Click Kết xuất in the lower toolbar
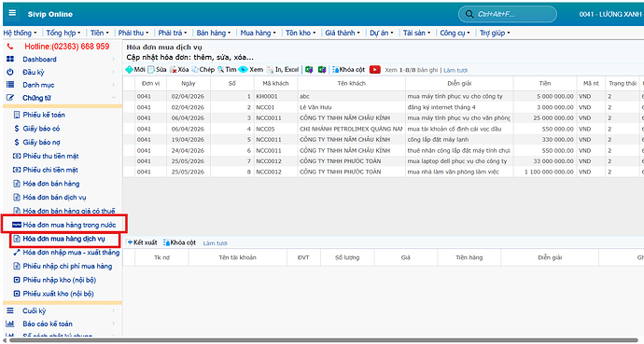 click(142, 242)
